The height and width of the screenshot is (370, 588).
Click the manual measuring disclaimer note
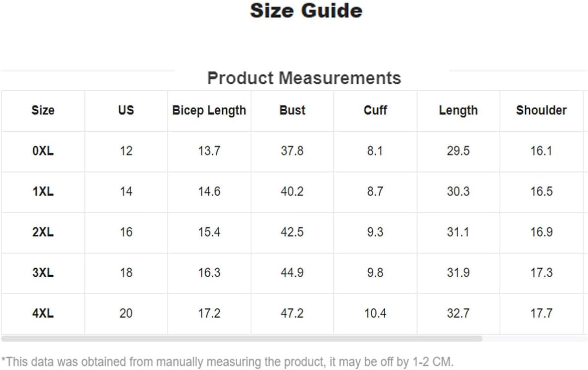tap(227, 362)
